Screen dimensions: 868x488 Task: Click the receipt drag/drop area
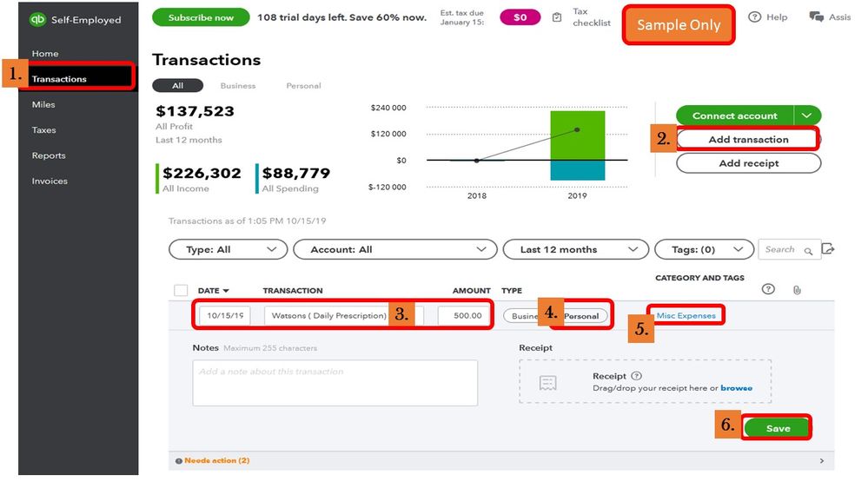pos(645,381)
